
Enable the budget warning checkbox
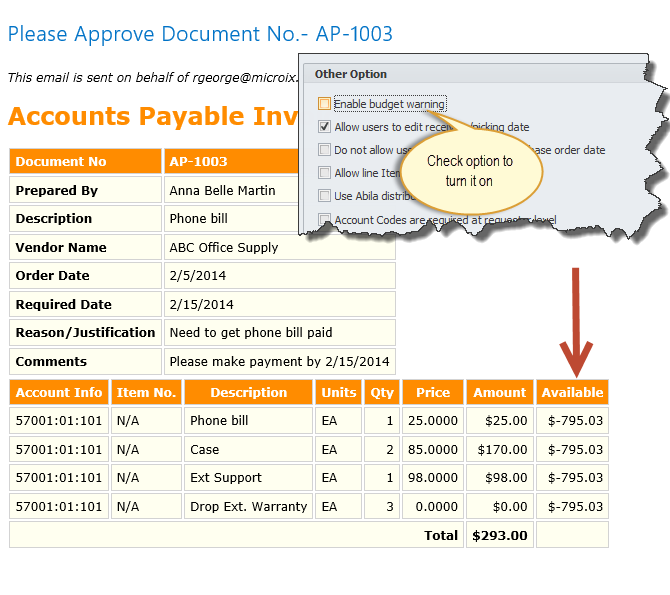coord(324,104)
